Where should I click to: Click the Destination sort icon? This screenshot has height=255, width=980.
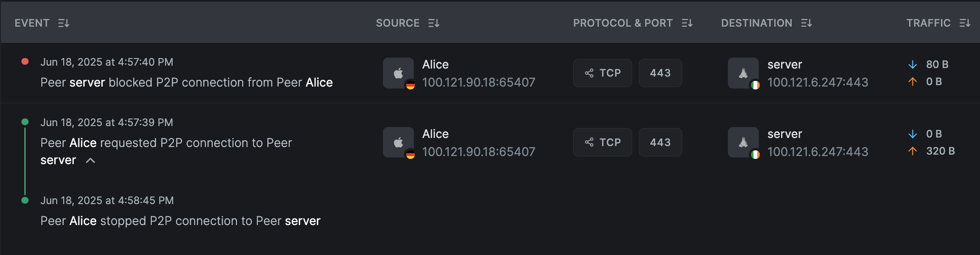click(806, 23)
